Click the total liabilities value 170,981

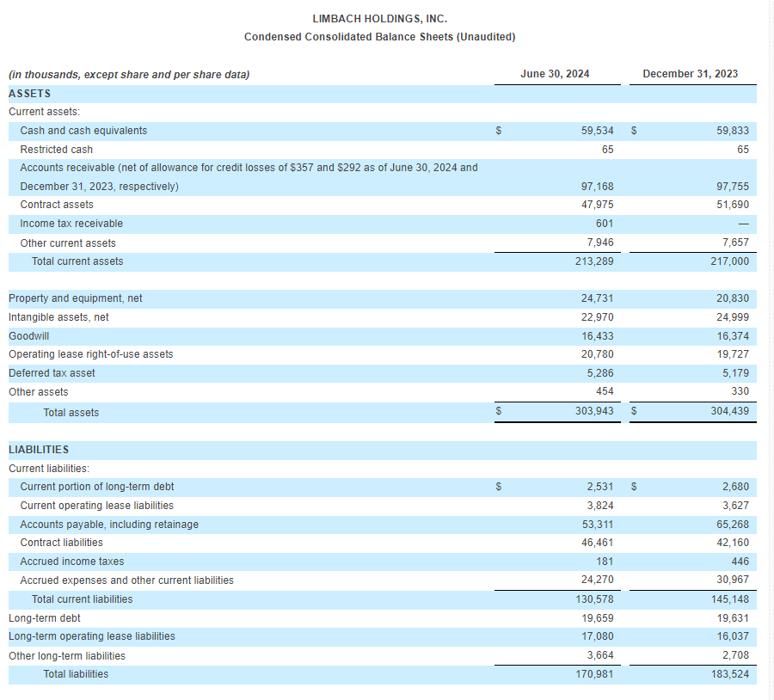click(594, 674)
